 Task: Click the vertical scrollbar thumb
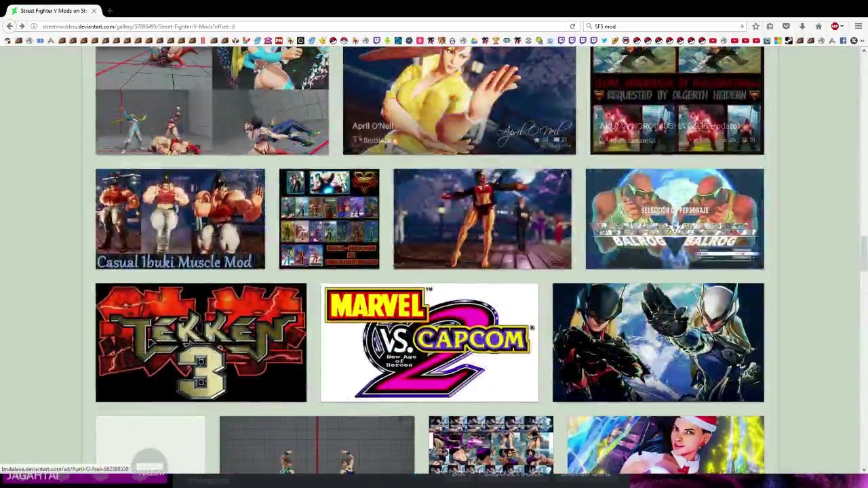[x=863, y=253]
